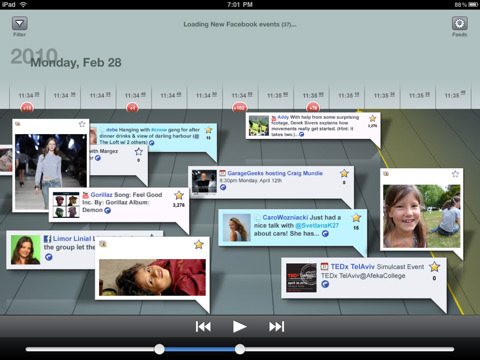This screenshot has width=480, height=360.
Task: Toggle star on GarageGeeks Craig Mundie card
Action: [x=344, y=173]
